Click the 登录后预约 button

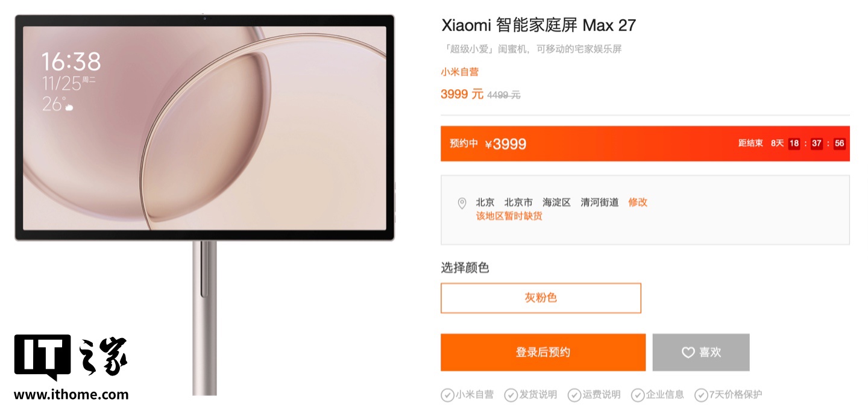pos(543,353)
